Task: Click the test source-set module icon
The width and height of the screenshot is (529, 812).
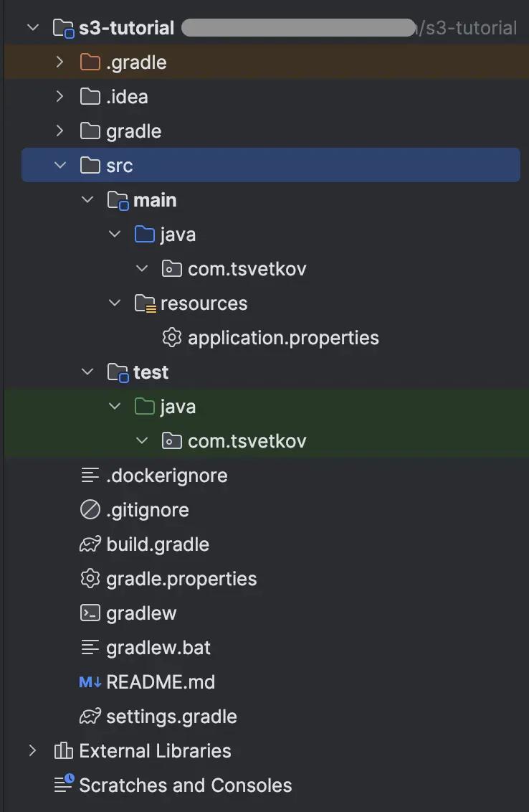Action: [118, 372]
